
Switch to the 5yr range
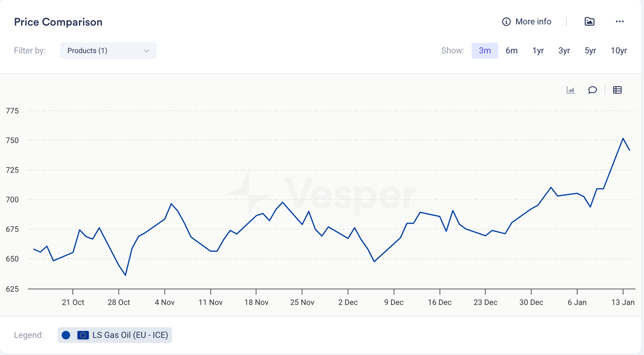point(590,51)
